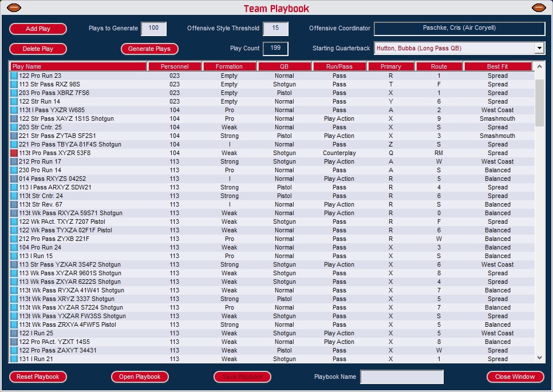Click the red oval emblem in top-left corner
The height and width of the screenshot is (392, 553).
[14, 7]
